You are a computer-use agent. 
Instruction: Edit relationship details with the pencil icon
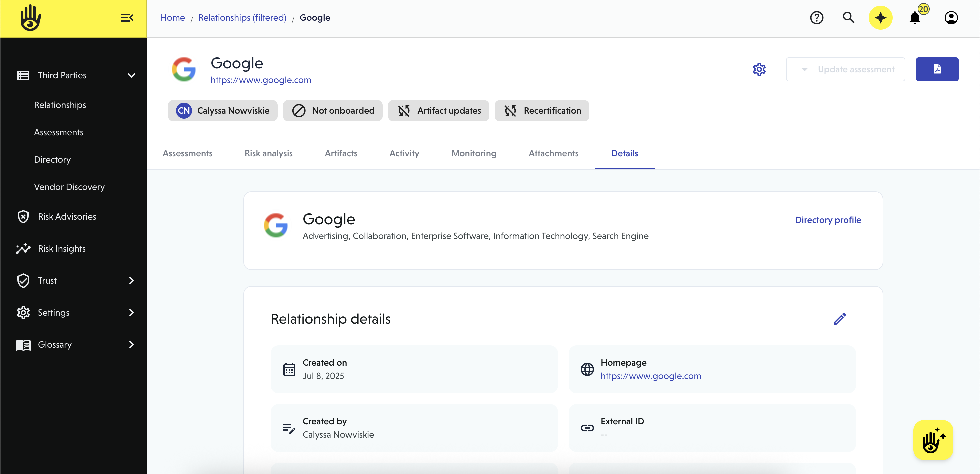[x=840, y=319]
